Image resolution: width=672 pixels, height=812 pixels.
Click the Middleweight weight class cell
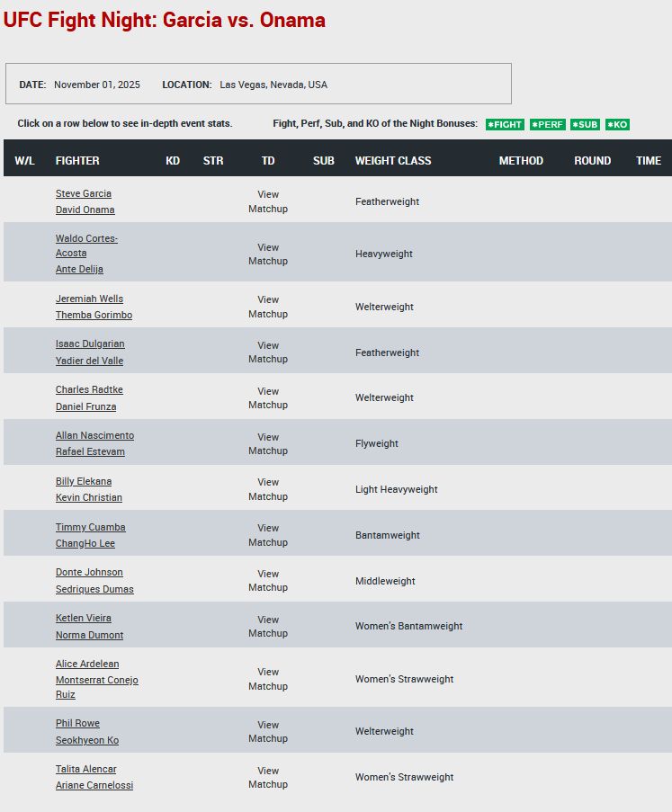tap(385, 581)
